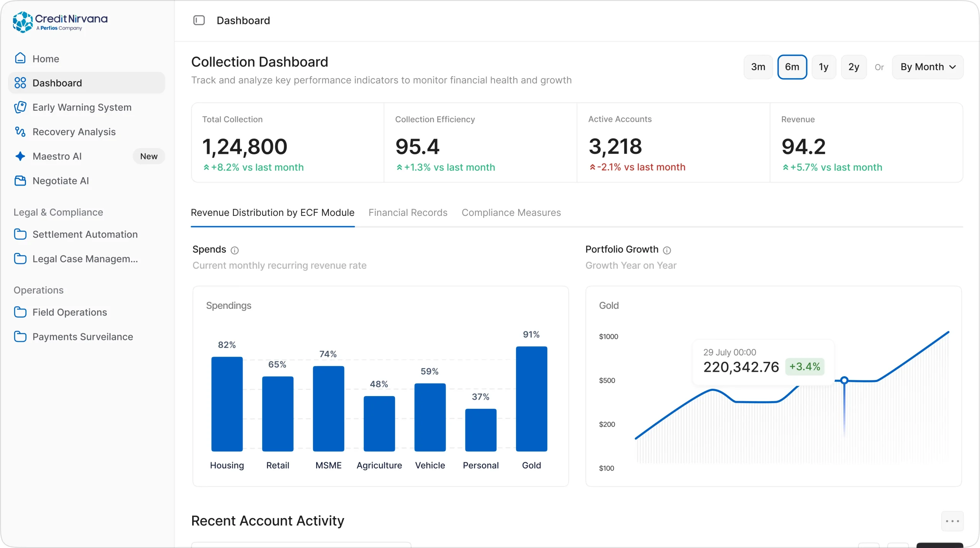Image resolution: width=980 pixels, height=548 pixels.
Task: Select the Maestro AI sparkle icon
Action: tap(20, 156)
